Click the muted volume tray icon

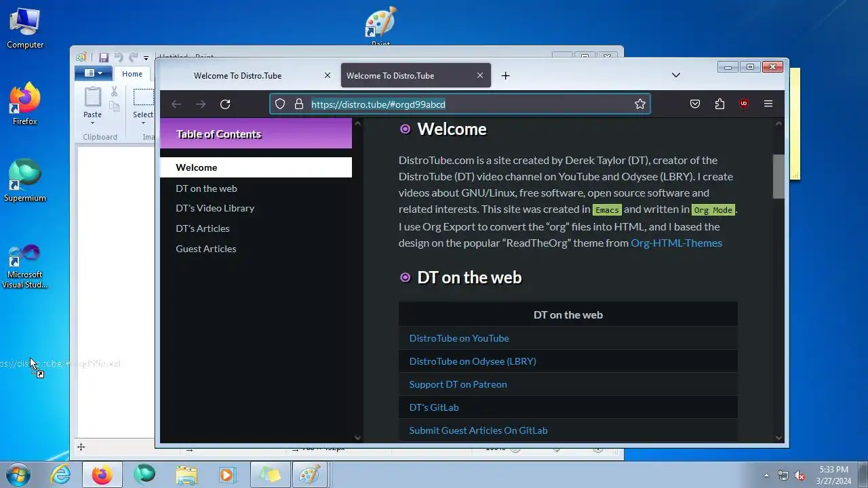click(x=800, y=475)
